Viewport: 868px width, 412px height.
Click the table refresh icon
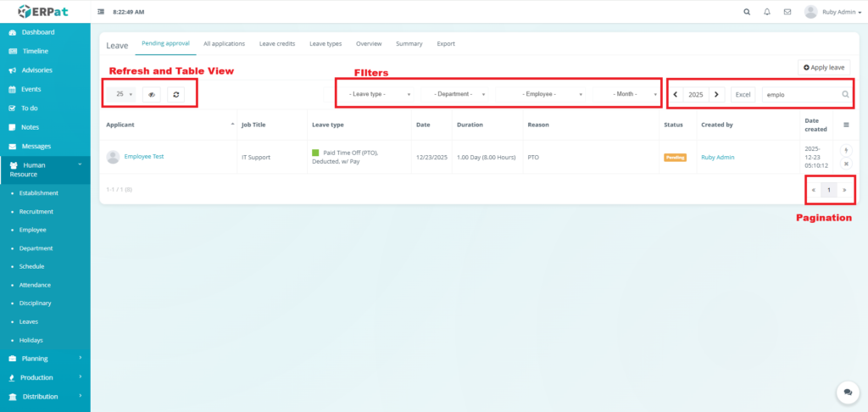[175, 95]
